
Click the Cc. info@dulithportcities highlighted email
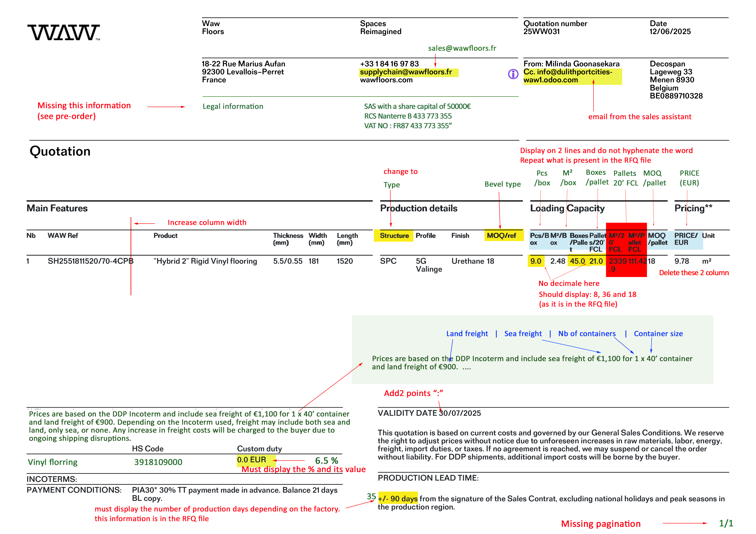pyautogui.click(x=568, y=72)
